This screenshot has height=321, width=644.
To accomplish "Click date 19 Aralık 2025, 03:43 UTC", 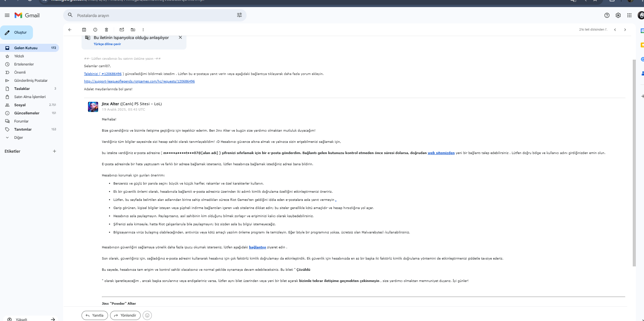I will 123,110.
